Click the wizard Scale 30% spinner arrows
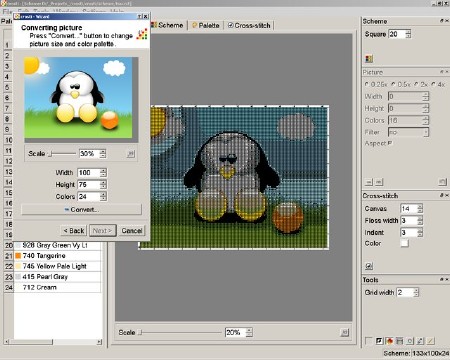 click(x=103, y=154)
